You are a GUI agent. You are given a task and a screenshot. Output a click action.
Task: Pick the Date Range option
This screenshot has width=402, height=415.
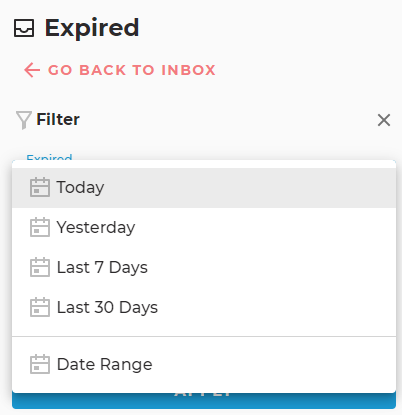pos(204,364)
